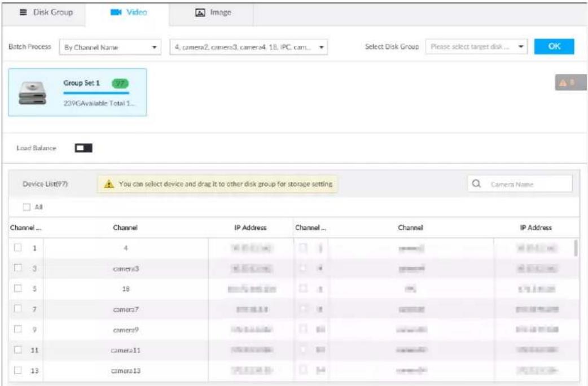Focus the Camera Name search field
Viewport: 588px width, 386px height.
pos(520,184)
